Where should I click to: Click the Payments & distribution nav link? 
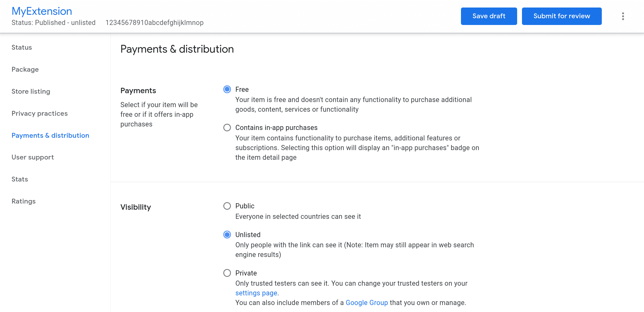point(51,135)
